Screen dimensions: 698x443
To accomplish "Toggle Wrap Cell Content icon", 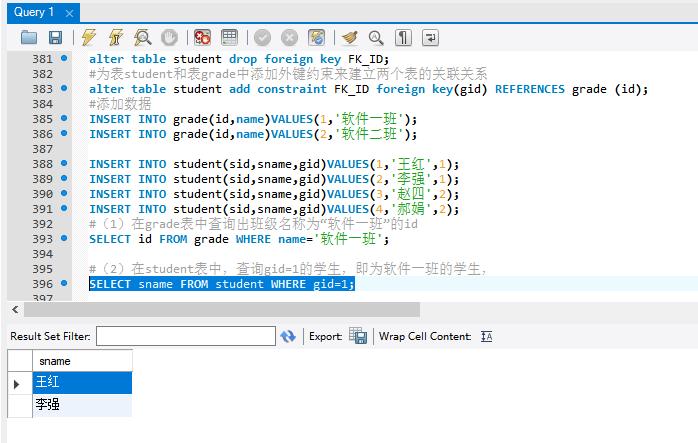I will (x=487, y=337).
